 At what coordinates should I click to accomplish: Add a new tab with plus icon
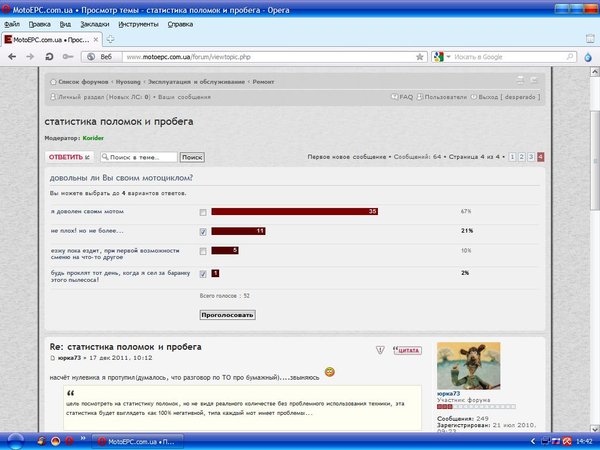click(110, 39)
